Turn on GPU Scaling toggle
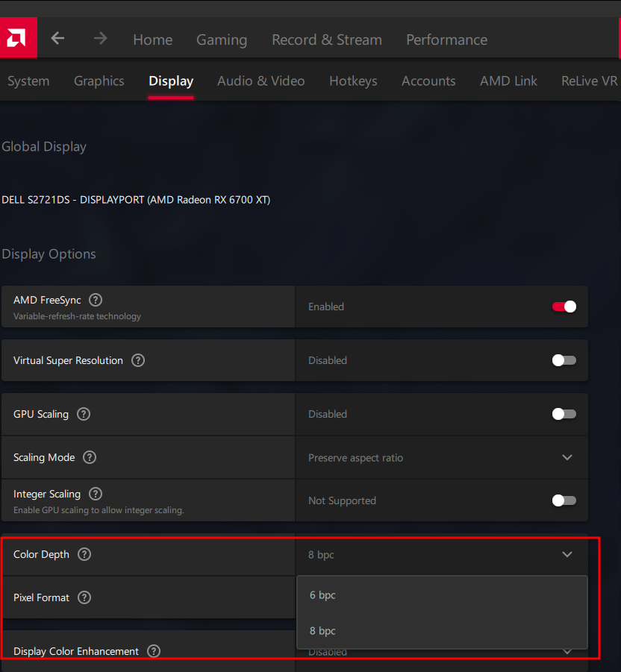The width and height of the screenshot is (621, 672). pyautogui.click(x=564, y=415)
